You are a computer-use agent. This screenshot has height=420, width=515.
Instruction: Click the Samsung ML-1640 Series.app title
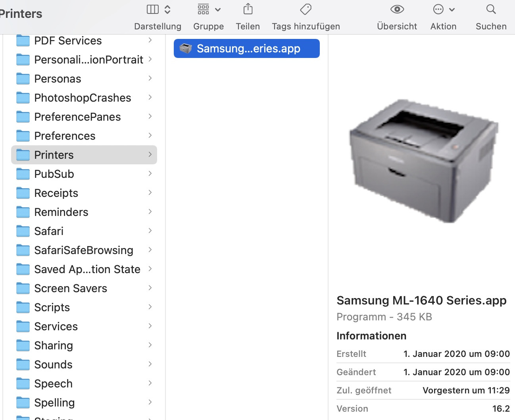pos(421,301)
